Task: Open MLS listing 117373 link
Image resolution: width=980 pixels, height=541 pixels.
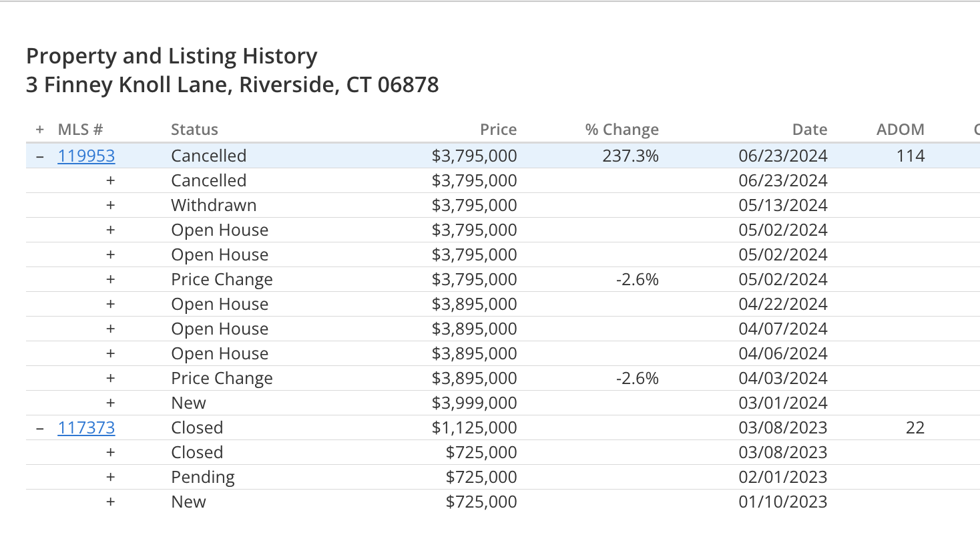Action: tap(86, 427)
